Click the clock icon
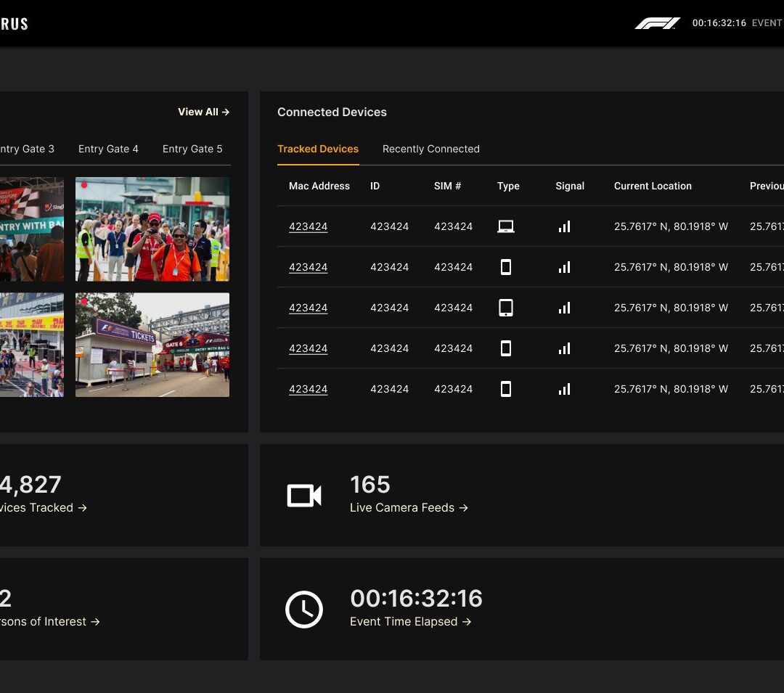This screenshot has height=693, width=784. [304, 610]
